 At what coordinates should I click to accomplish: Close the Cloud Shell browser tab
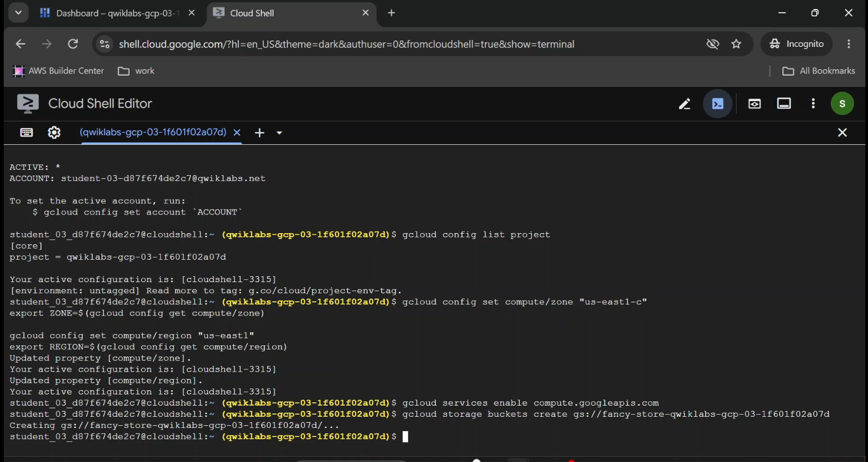coord(366,13)
